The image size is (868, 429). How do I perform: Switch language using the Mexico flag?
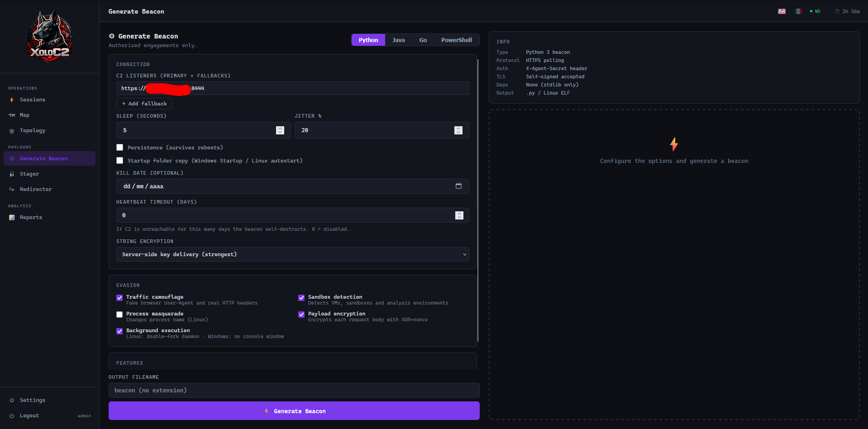point(798,11)
